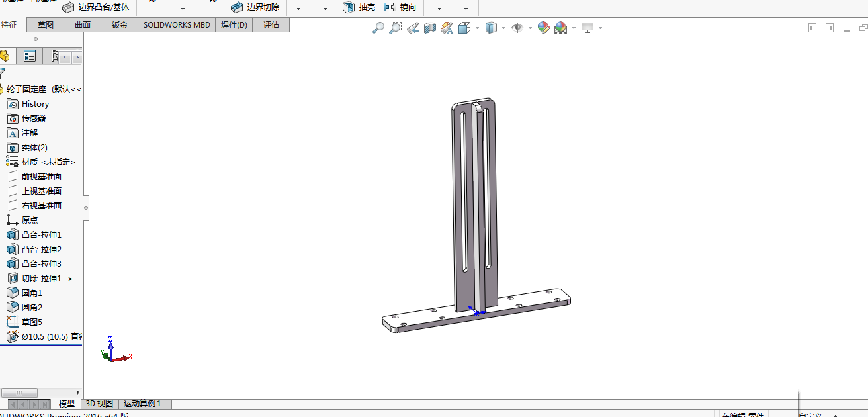This screenshot has width=868, height=417.
Task: Select 凸台-拉伸1 in the feature tree
Action: [41, 235]
